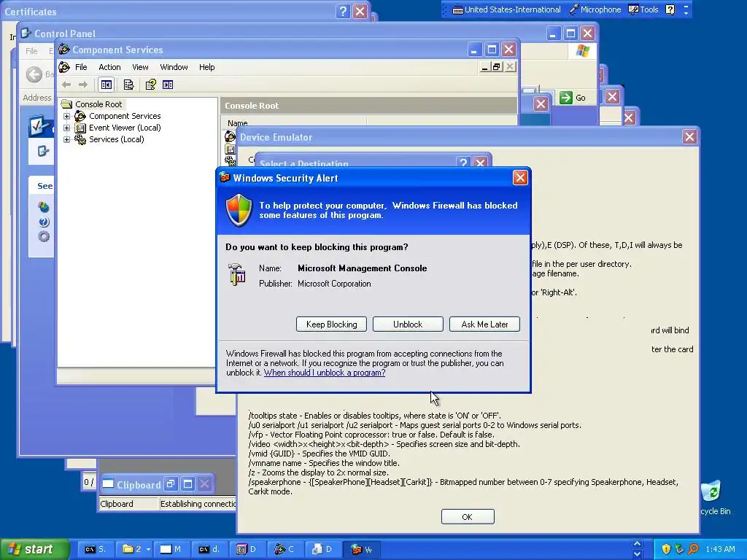Click the Go button in Control Panel

[573, 98]
